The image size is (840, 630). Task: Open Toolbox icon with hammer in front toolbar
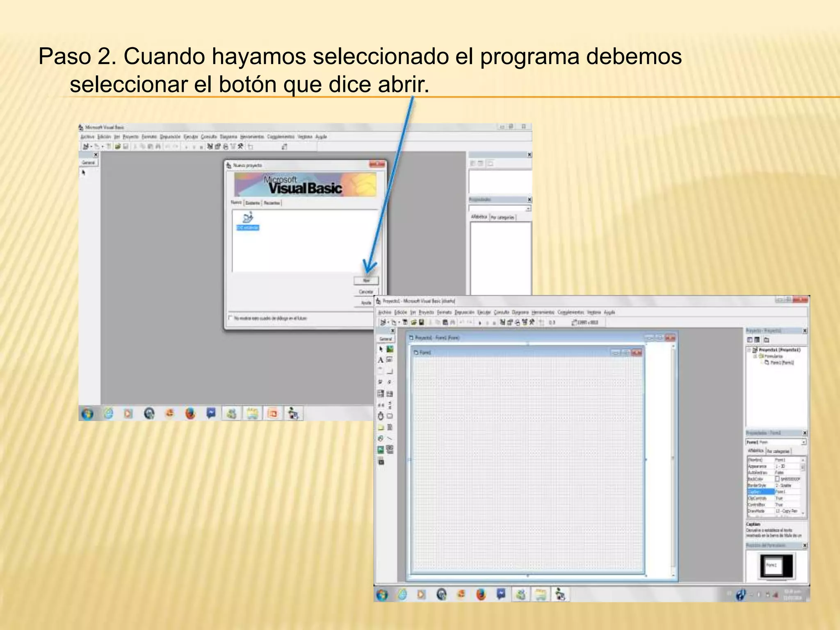click(x=532, y=322)
